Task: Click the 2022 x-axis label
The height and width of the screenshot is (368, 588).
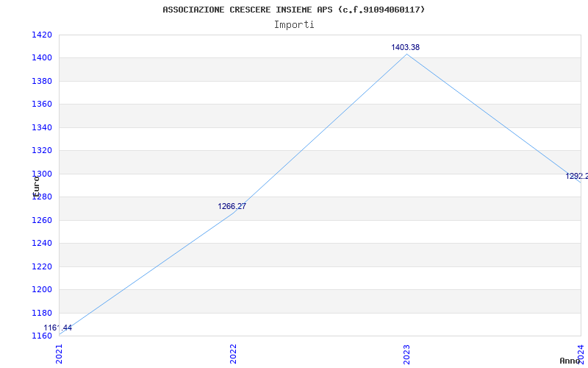Action: [233, 354]
